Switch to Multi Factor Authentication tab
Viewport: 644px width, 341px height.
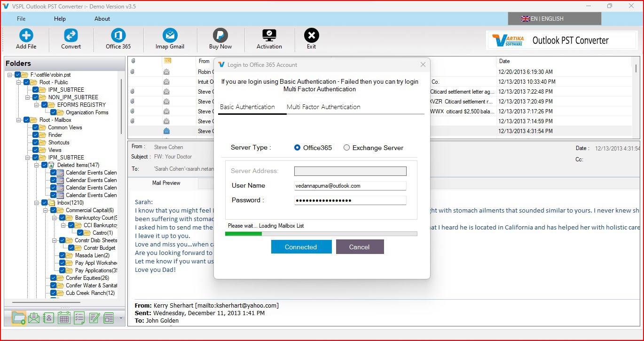click(323, 107)
